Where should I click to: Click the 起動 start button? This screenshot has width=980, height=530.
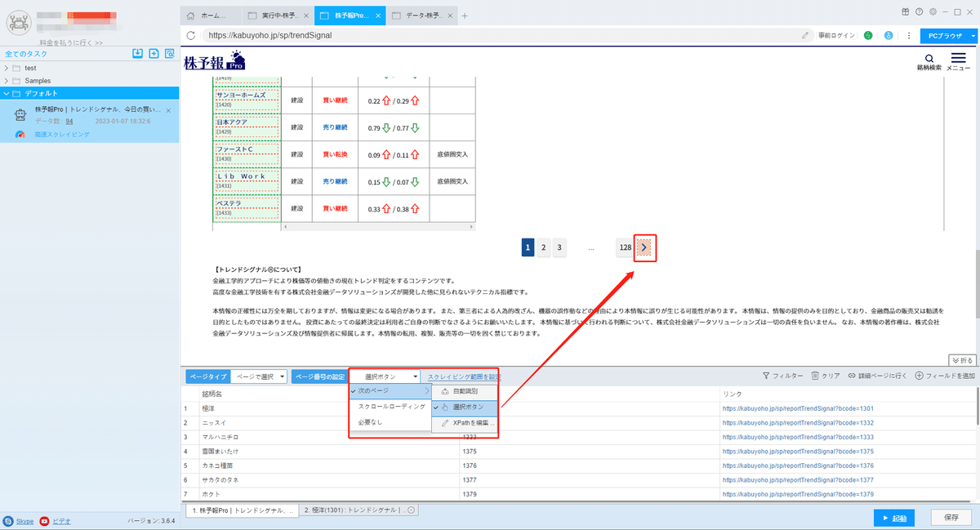893,518
